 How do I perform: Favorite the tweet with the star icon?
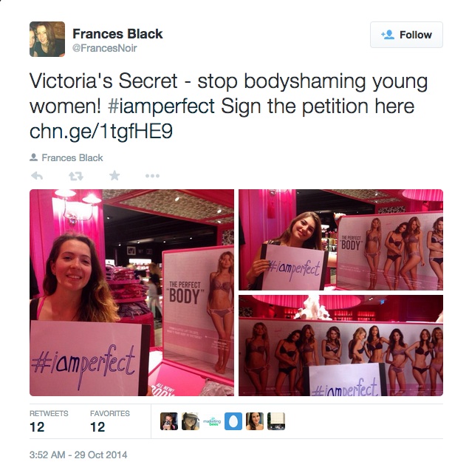point(114,175)
